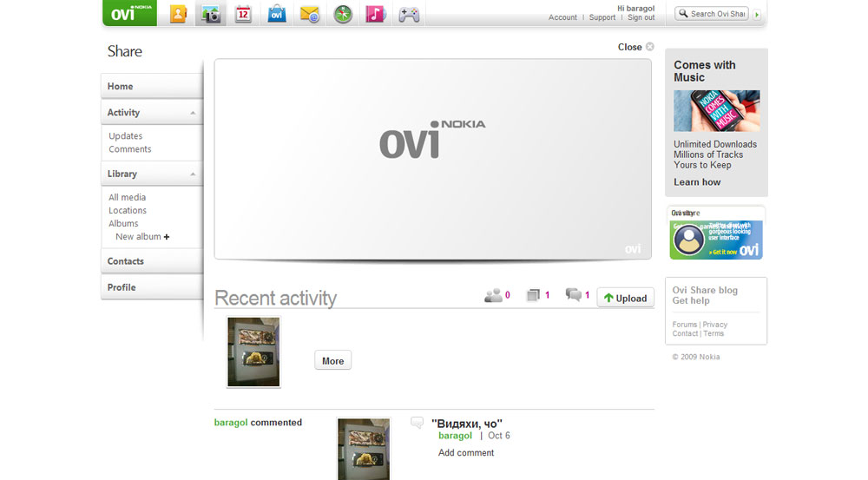868x480 pixels.
Task: Close the media viewer panel
Action: point(635,47)
